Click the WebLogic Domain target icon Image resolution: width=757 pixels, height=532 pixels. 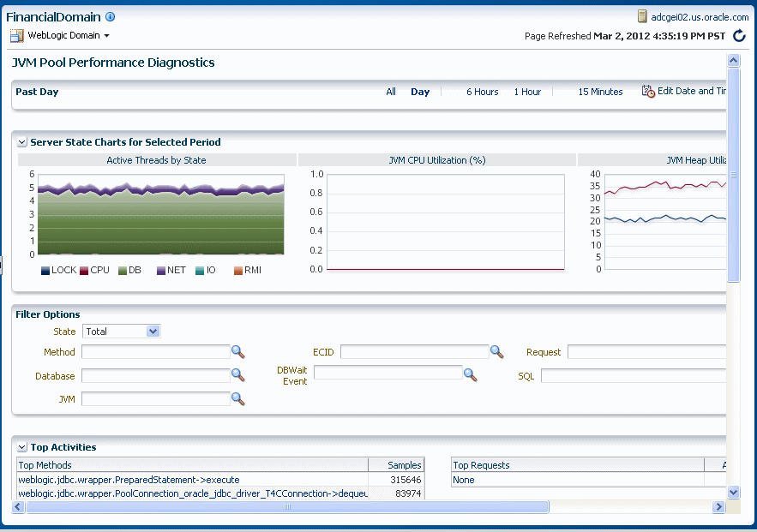17,36
